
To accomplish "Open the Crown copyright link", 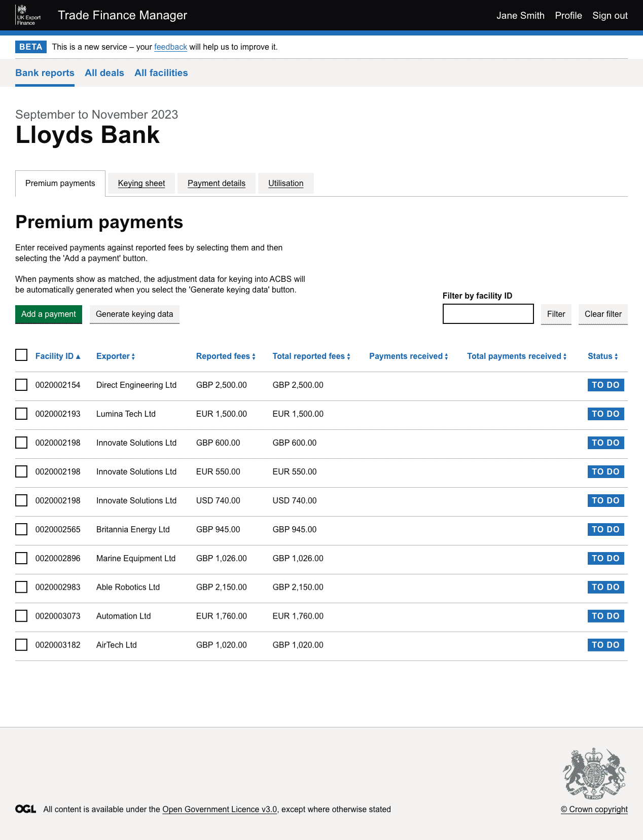I will click(x=594, y=810).
